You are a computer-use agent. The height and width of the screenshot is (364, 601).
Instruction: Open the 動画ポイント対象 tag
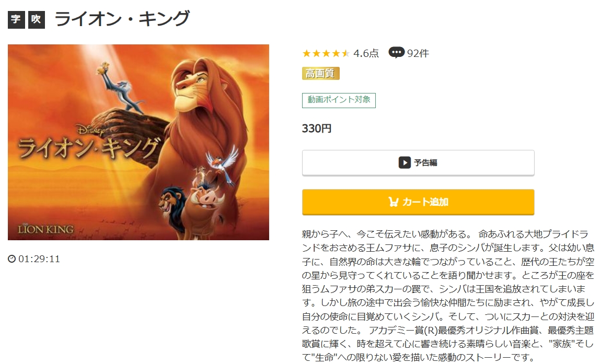coord(339,100)
